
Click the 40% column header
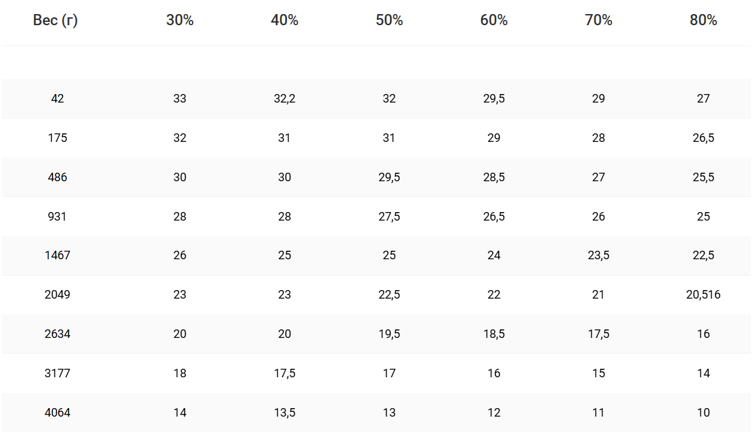284,21
